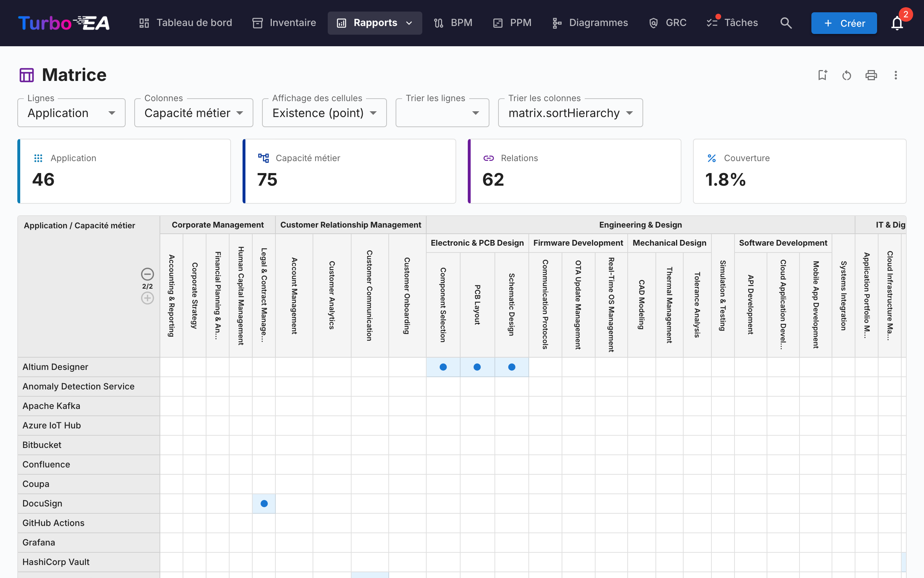924x578 pixels.
Task: Click the Human Capital Management column
Action: [x=241, y=296]
